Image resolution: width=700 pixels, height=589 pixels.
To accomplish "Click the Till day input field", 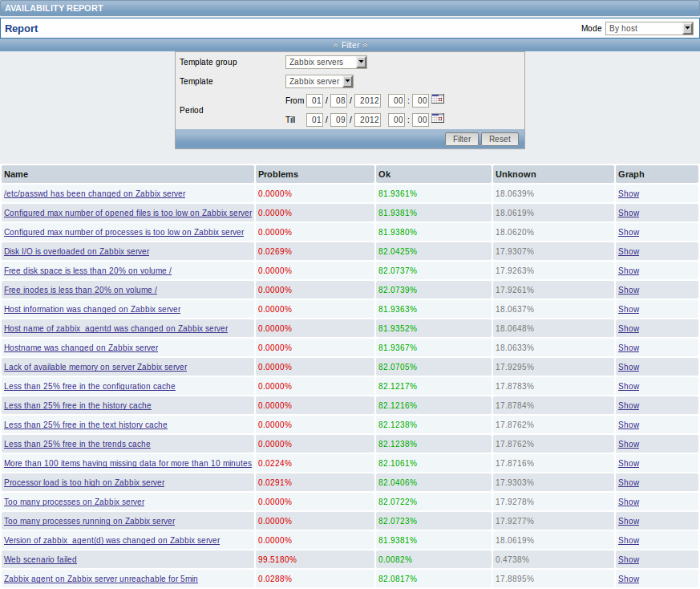I will tap(315, 120).
